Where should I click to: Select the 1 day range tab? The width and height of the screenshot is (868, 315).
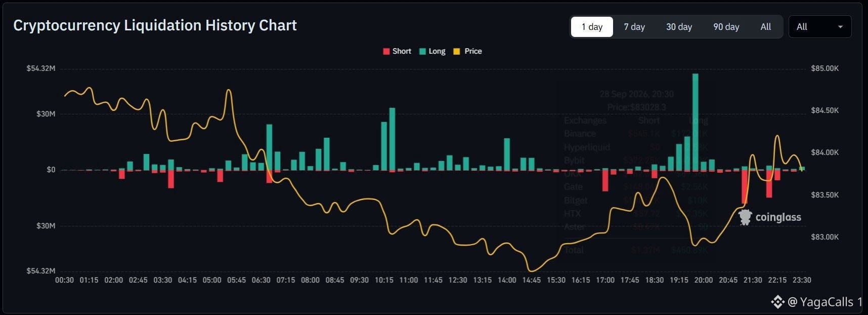tap(592, 27)
